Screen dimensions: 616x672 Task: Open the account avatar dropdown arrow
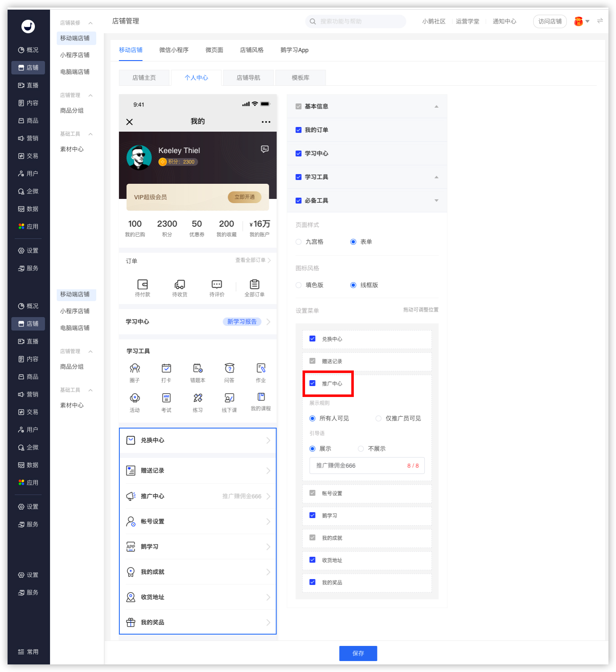(x=587, y=21)
